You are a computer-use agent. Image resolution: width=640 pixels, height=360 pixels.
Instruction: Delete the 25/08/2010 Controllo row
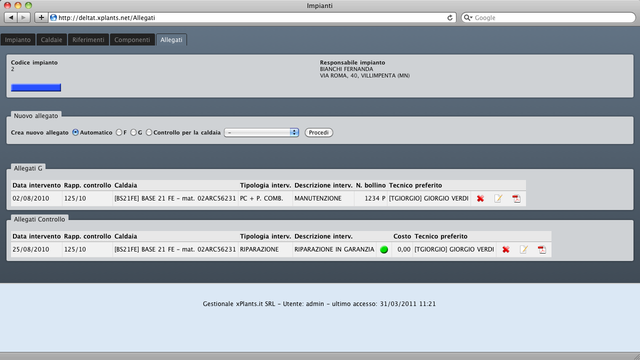[x=506, y=249]
